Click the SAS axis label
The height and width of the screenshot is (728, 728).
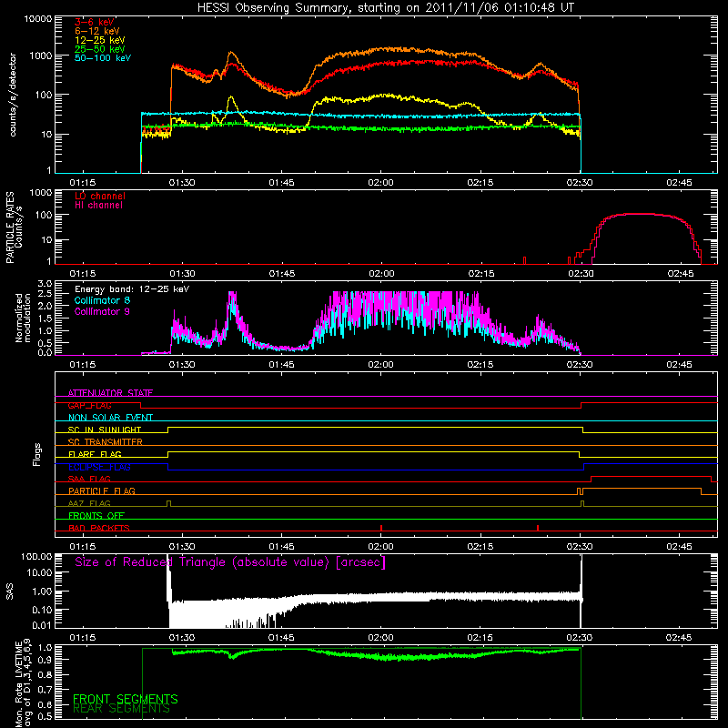(10, 591)
